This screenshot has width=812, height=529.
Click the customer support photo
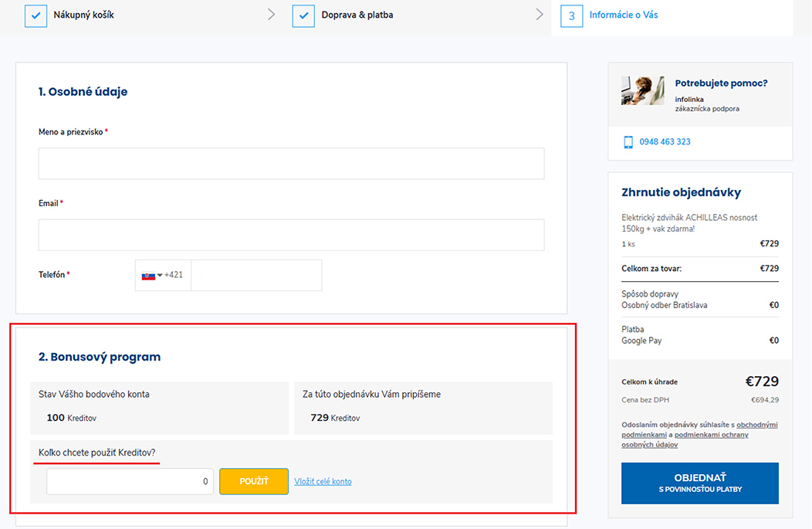tap(642, 90)
